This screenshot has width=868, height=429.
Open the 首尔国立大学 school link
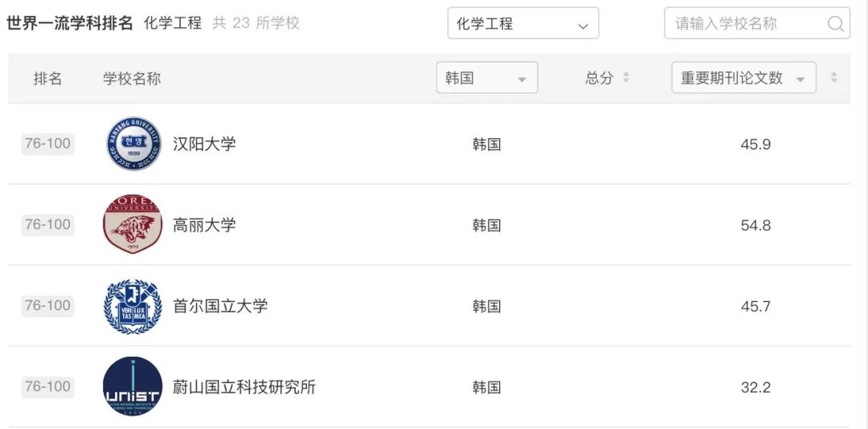coord(220,305)
